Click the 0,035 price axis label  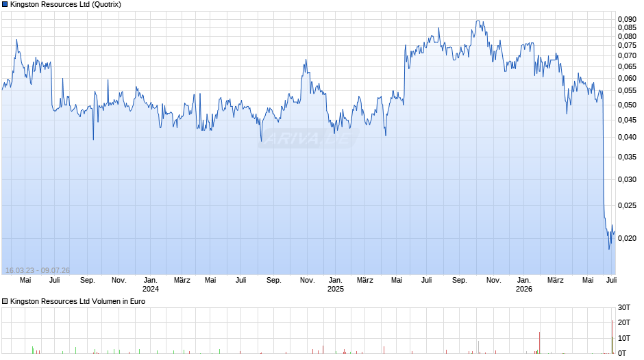pos(627,157)
